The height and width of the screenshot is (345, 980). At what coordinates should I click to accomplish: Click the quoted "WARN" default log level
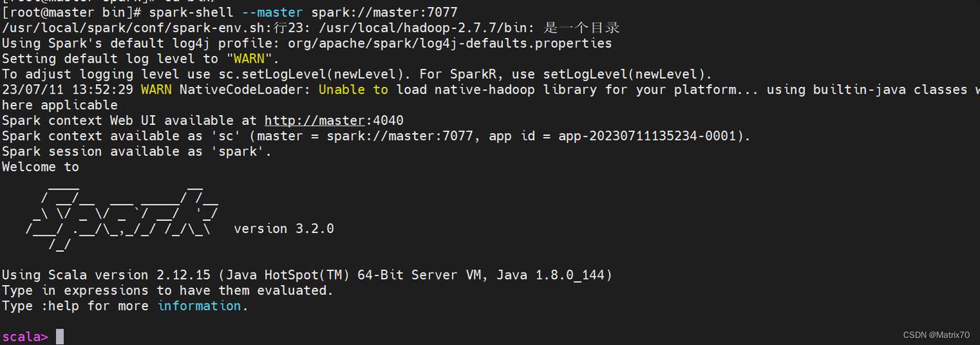pyautogui.click(x=248, y=59)
